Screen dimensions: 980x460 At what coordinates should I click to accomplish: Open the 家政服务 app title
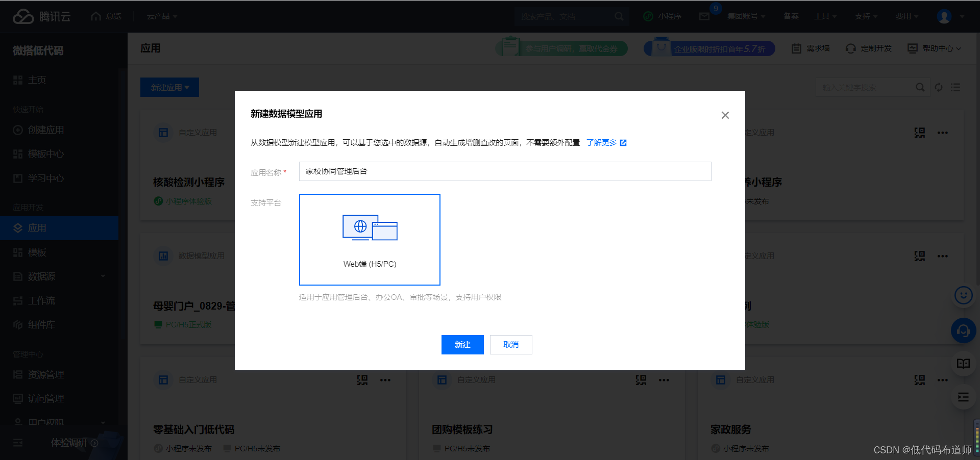click(731, 430)
